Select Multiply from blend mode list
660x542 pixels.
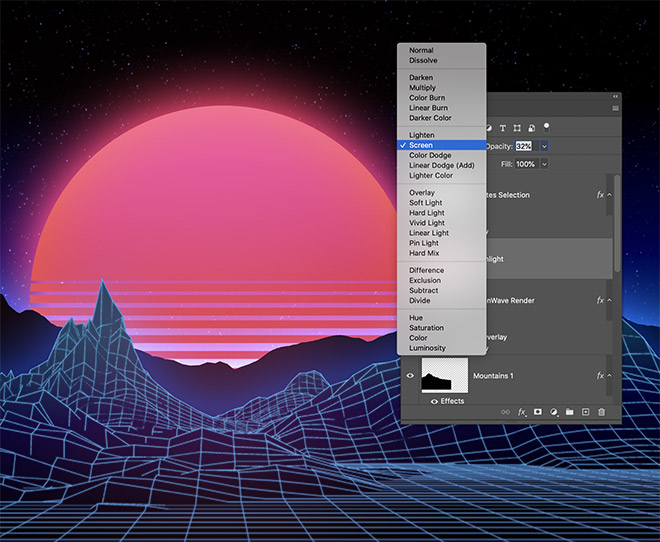[x=422, y=88]
